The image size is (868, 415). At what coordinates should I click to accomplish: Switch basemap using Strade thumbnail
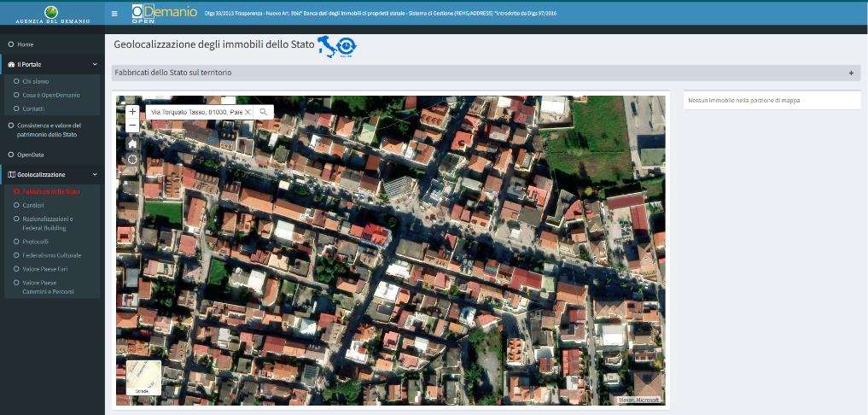(143, 377)
